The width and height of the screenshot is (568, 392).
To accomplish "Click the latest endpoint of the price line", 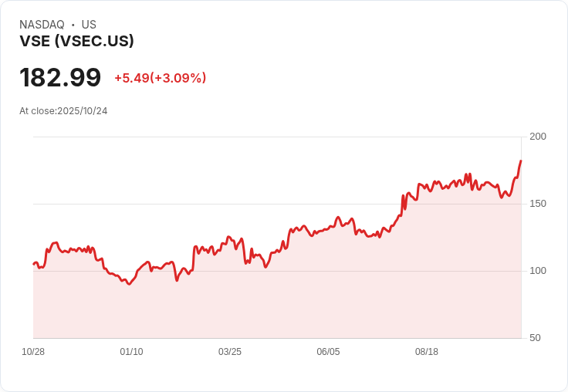I will (521, 161).
